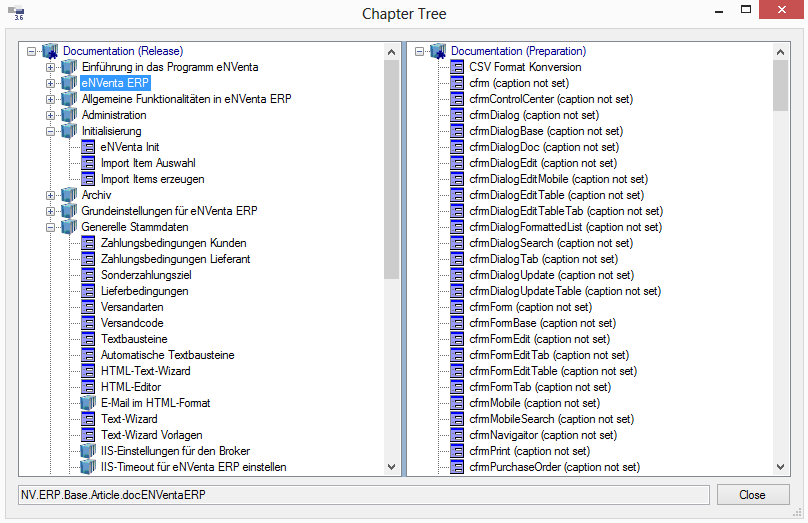Expand the Archiv node
Screen dimensions: 808x523
tap(50, 195)
